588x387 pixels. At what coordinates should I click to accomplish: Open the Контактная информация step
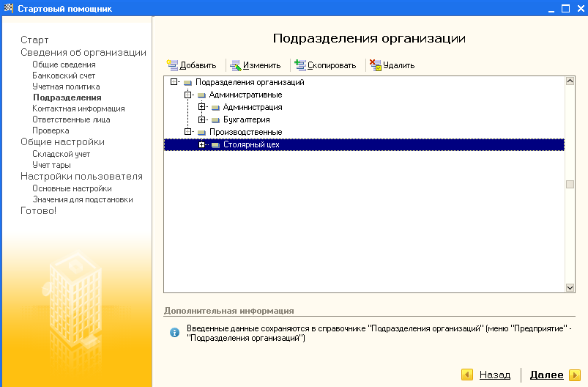[x=78, y=108]
